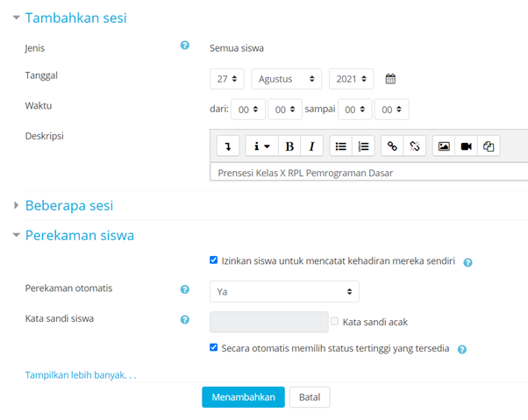Image resolution: width=528 pixels, height=420 pixels.
Task: Toggle italic formatting in Deskripsi editor
Action: [x=311, y=146]
